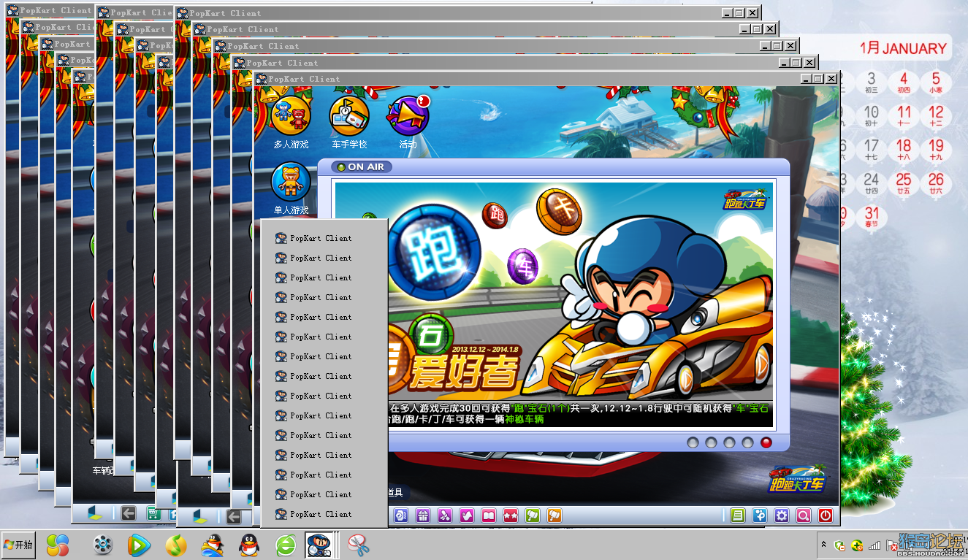Open the green flag icon in game toolbar
Viewport: 968px width, 560px height.
pyautogui.click(x=533, y=515)
